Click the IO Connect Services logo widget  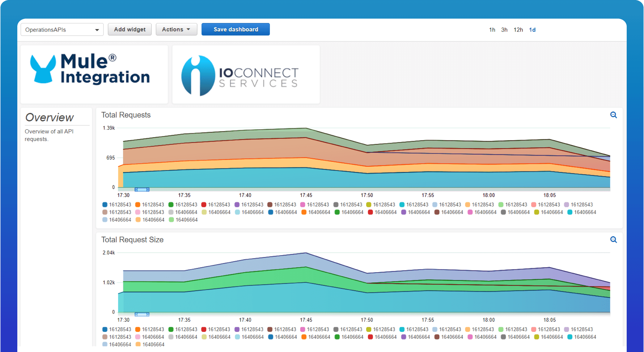[246, 75]
